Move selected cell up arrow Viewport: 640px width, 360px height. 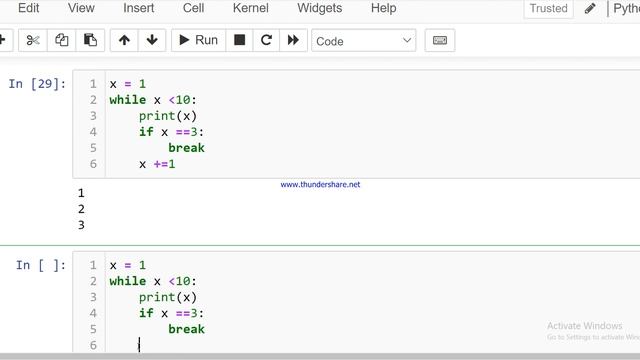tap(124, 40)
